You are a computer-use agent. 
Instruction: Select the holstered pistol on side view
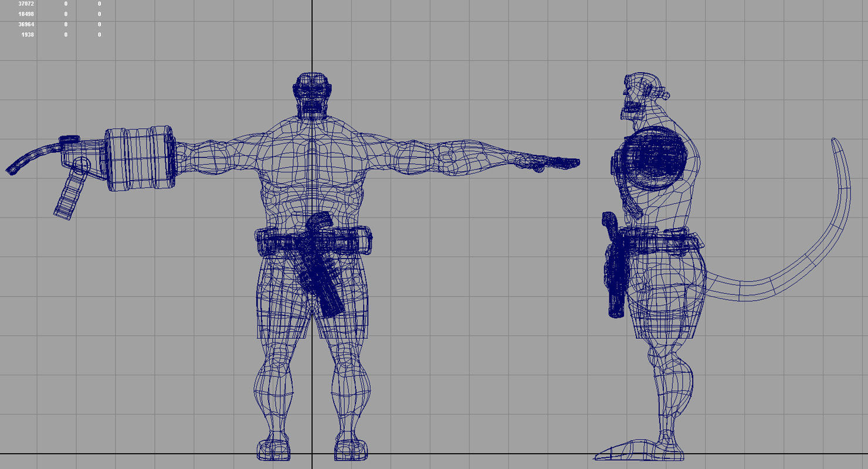[x=615, y=266]
